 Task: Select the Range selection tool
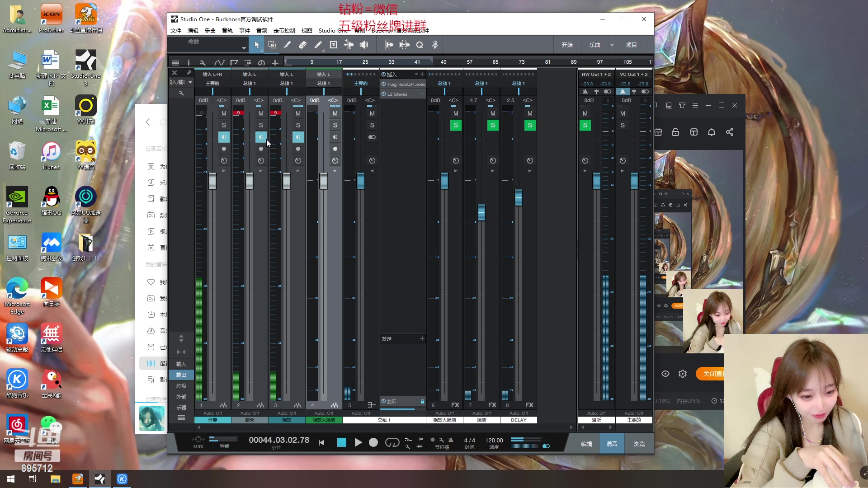(272, 45)
